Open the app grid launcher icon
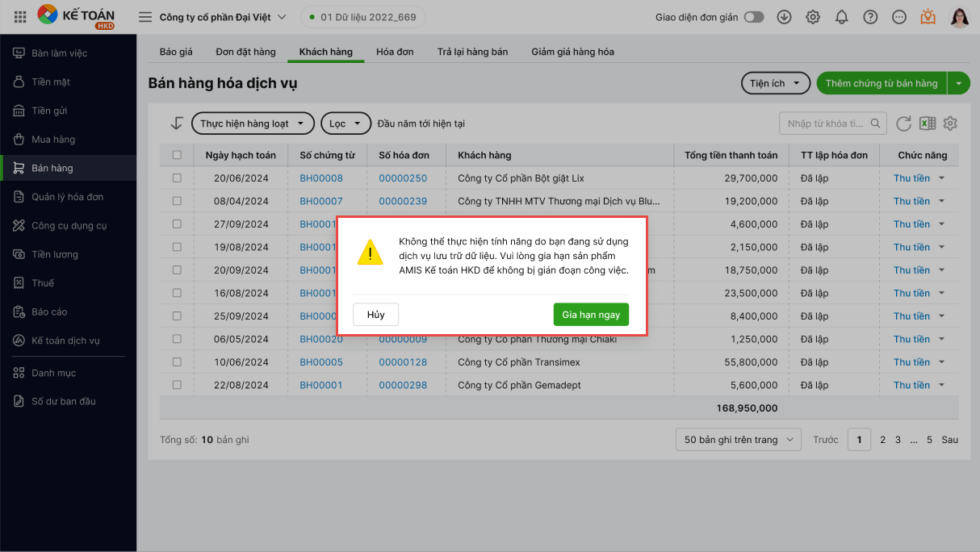980x552 pixels. [20, 17]
